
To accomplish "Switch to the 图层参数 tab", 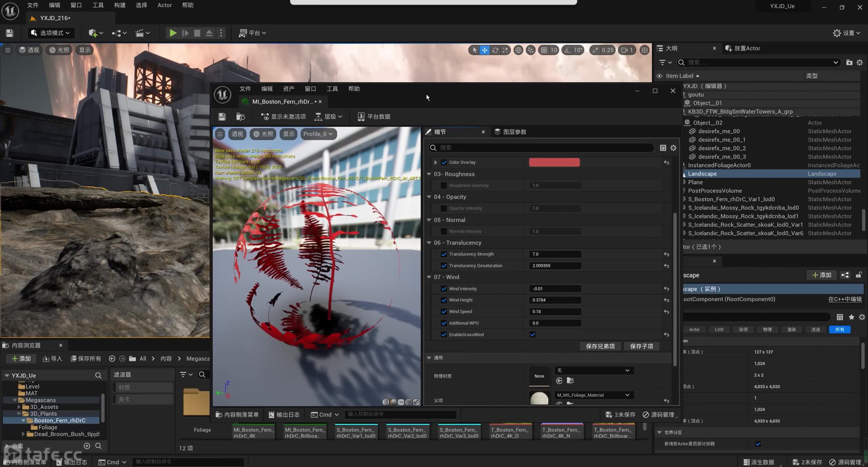I will tap(511, 132).
